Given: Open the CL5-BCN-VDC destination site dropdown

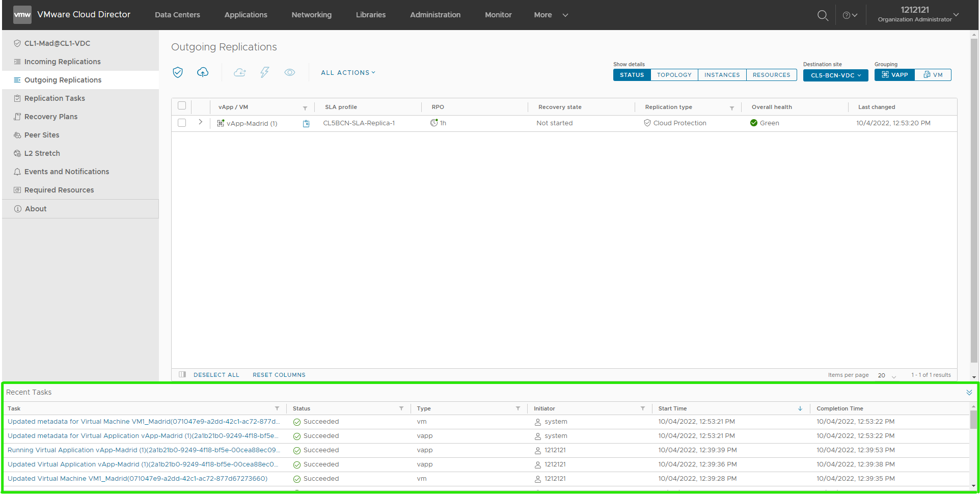Looking at the screenshot, I should [836, 75].
